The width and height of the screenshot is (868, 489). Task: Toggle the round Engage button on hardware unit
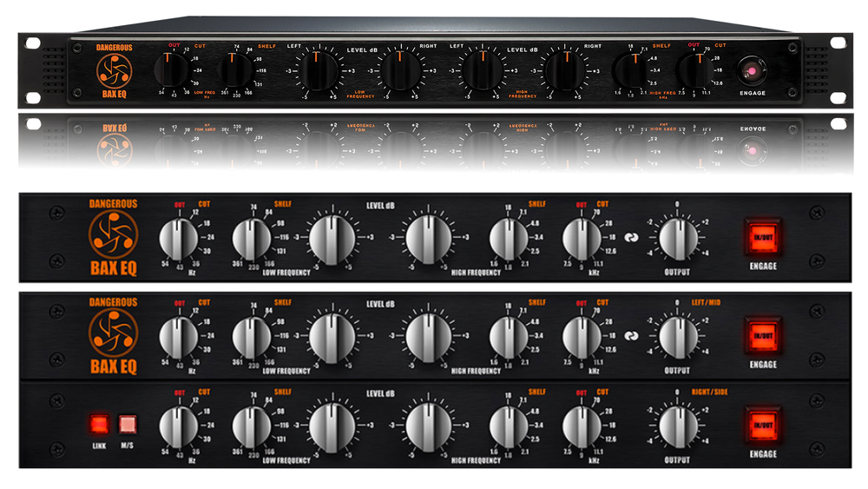(752, 71)
